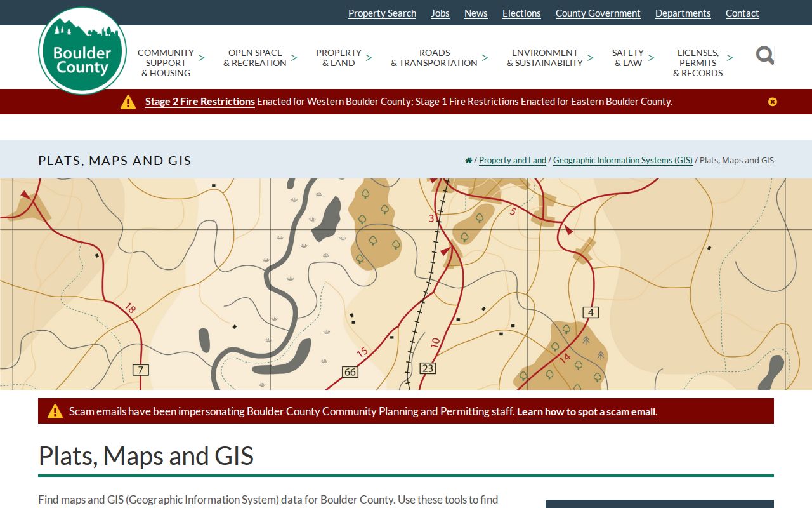812x508 pixels.
Task: Go to Property Search link
Action: [x=382, y=13]
